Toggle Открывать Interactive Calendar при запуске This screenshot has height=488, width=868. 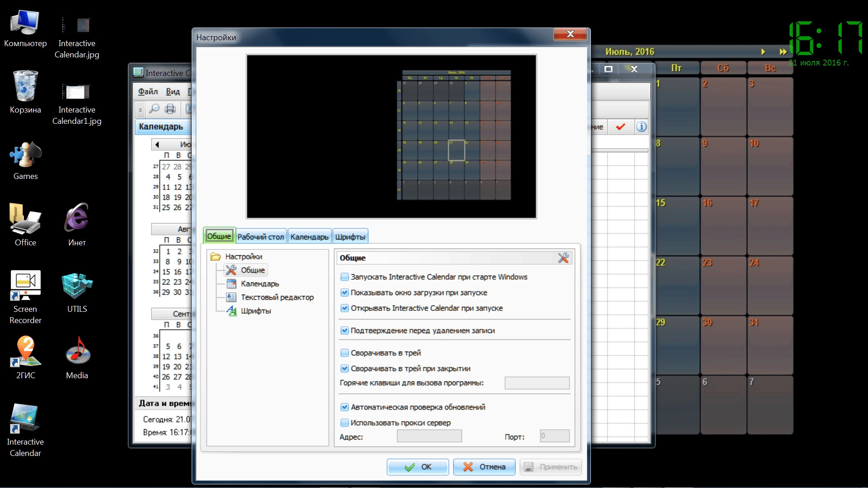(344, 308)
